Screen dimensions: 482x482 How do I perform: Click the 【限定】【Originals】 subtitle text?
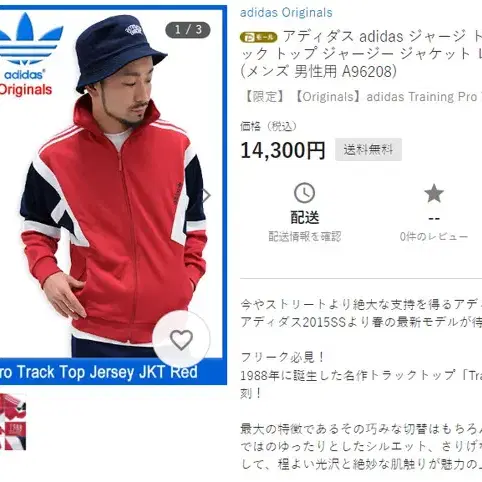pos(362,97)
